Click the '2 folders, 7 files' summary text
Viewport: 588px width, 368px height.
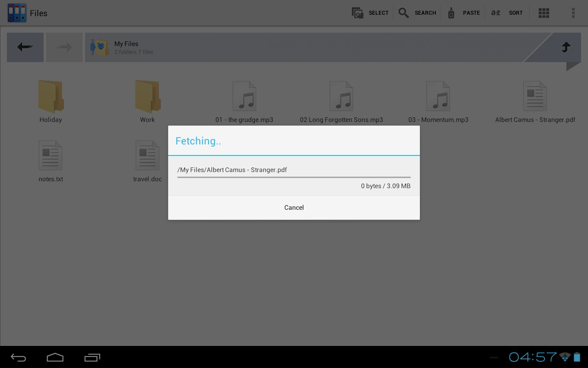tap(134, 52)
